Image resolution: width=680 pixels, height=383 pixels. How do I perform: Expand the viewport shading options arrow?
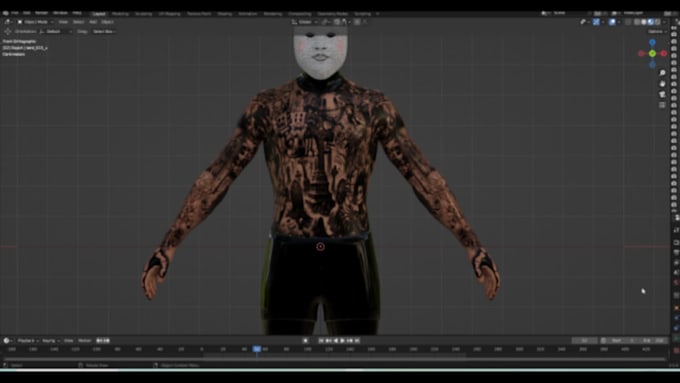[x=664, y=22]
